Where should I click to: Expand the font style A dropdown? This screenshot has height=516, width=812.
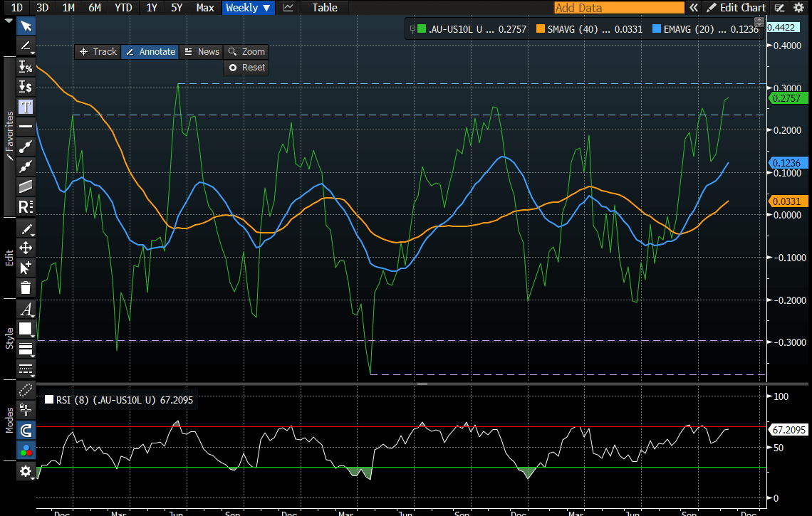26,309
